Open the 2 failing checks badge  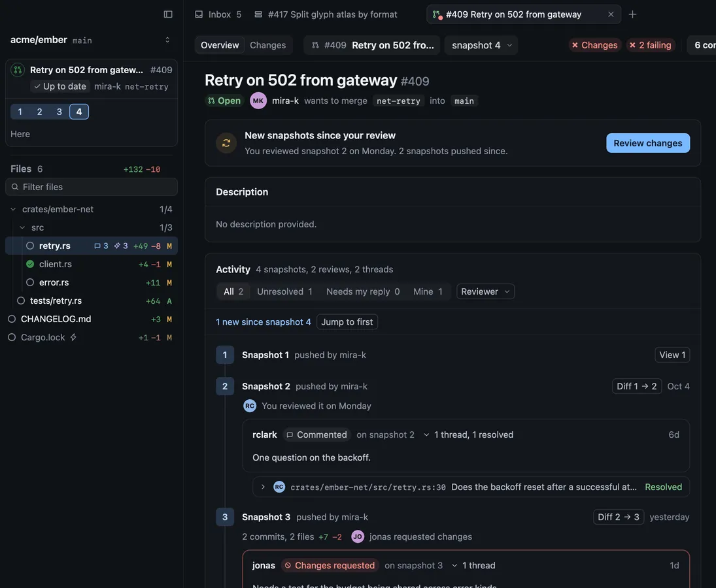pyautogui.click(x=650, y=45)
